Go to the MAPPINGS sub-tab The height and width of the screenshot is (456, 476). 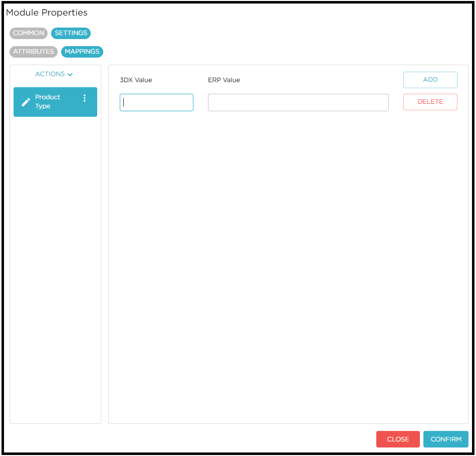[82, 52]
